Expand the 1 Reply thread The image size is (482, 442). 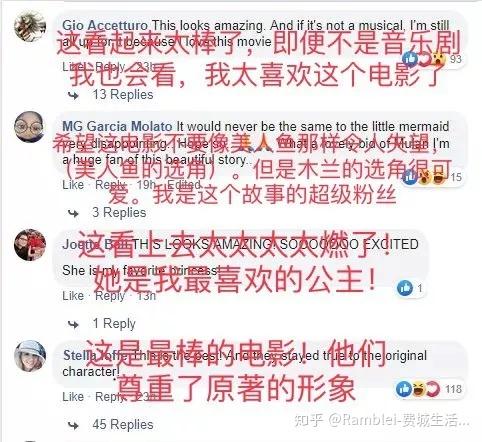tap(114, 324)
